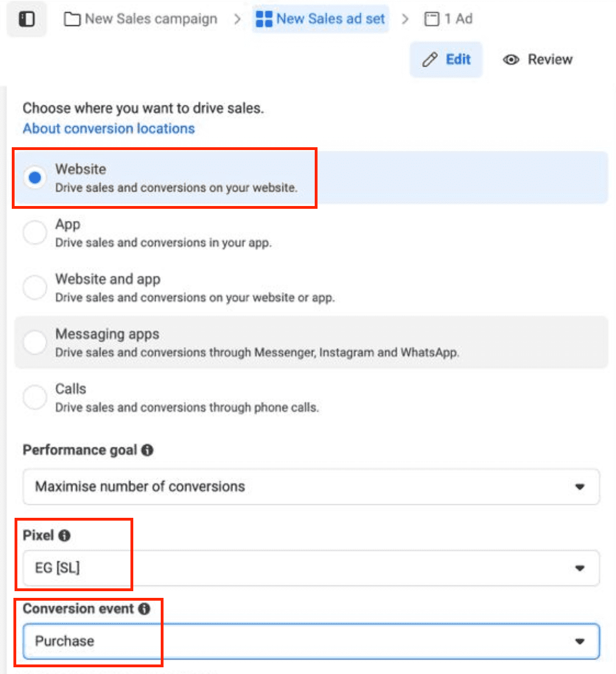
Task: Select the Messaging apps radio button
Action: click(35, 343)
